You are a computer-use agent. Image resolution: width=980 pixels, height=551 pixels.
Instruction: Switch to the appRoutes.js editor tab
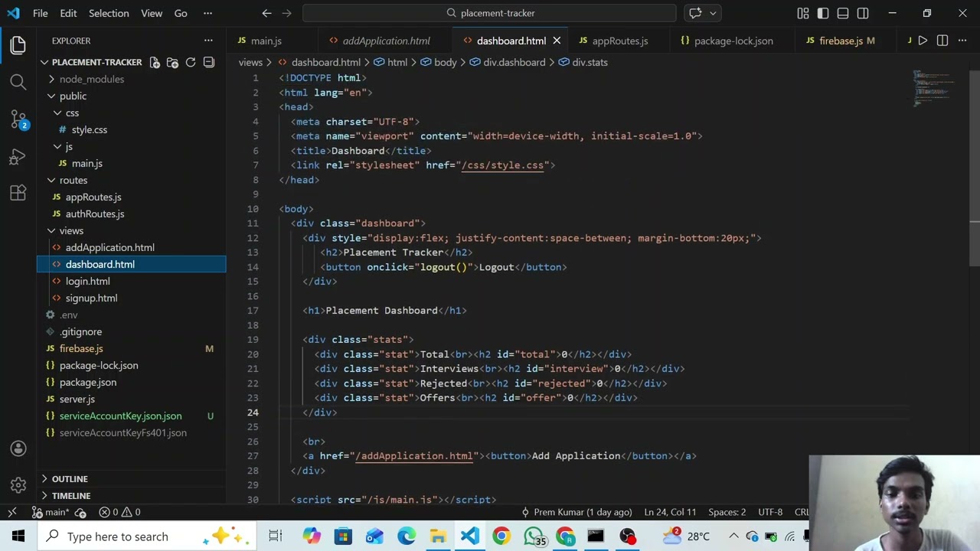(x=619, y=41)
